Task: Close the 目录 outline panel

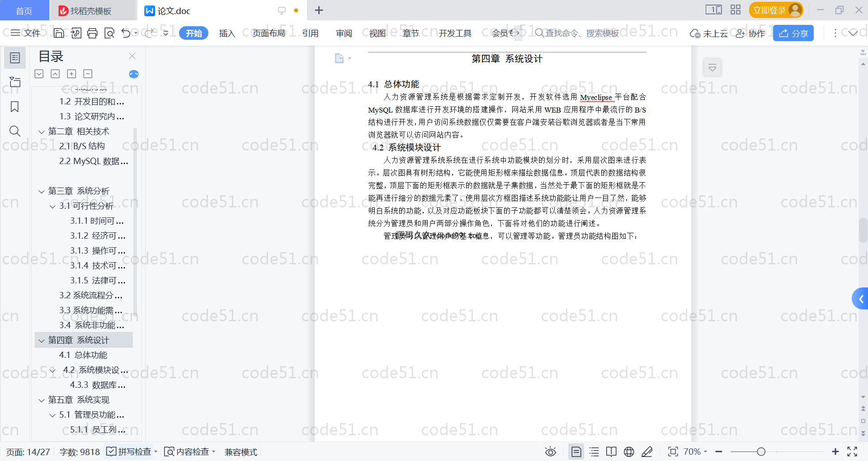Action: click(132, 56)
